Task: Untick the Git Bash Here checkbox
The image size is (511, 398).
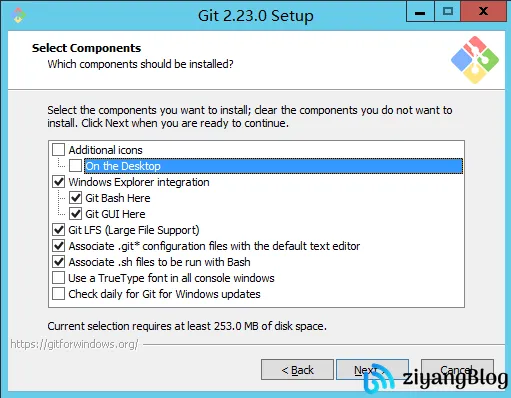Action: pyautogui.click(x=75, y=198)
